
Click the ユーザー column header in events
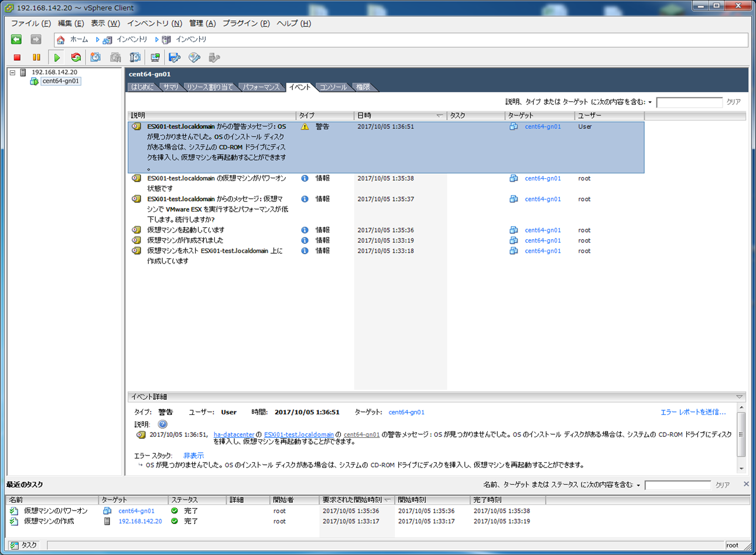coord(609,115)
